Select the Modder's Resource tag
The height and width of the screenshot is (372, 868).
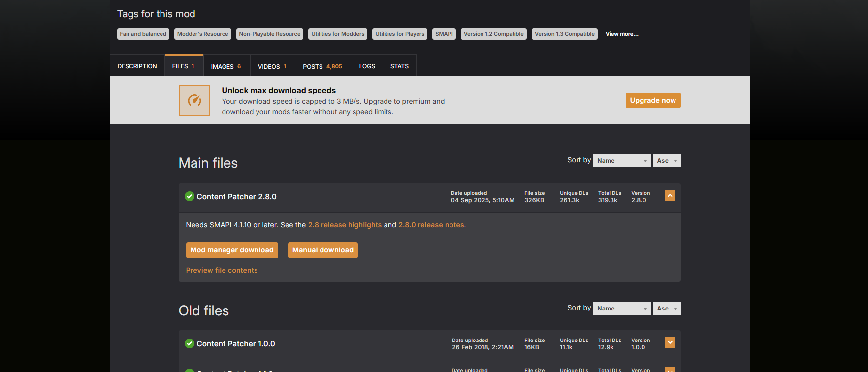(203, 34)
